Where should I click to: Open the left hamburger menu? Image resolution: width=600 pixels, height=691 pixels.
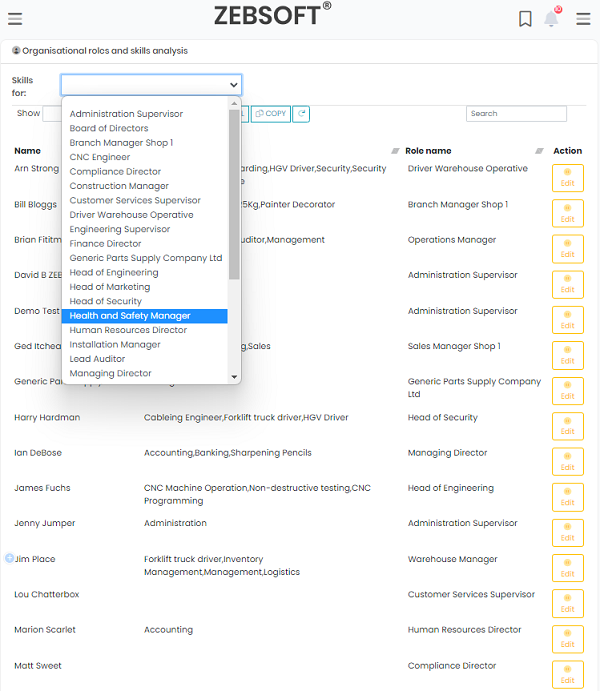click(x=15, y=19)
